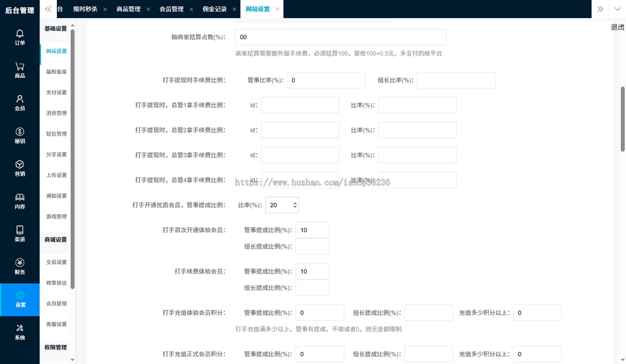This screenshot has width=626, height=364.
Task: Close the 限时秒杀 tab
Action: coord(105,9)
